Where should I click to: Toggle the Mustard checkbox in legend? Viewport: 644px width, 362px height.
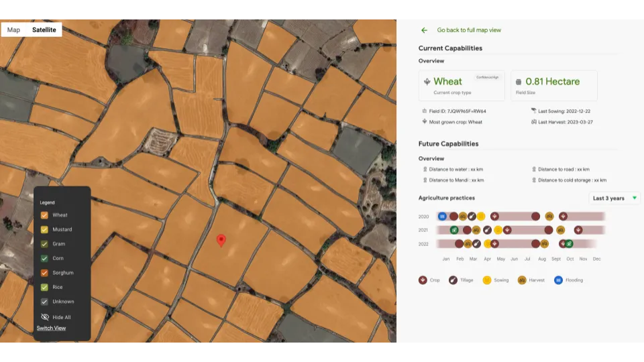(x=44, y=229)
